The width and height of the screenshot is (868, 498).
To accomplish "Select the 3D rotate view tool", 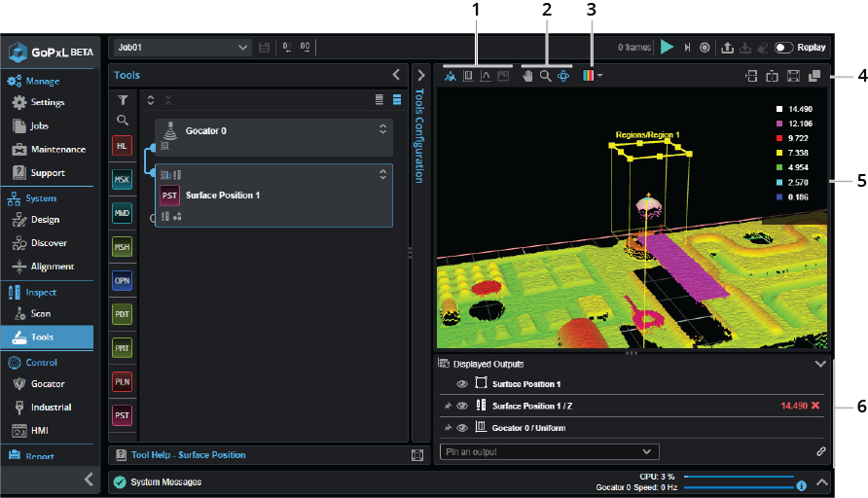I will [x=563, y=75].
